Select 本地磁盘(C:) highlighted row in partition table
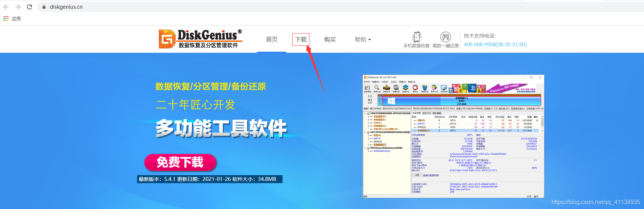Image resolution: width=644 pixels, height=209 pixels. [476, 130]
